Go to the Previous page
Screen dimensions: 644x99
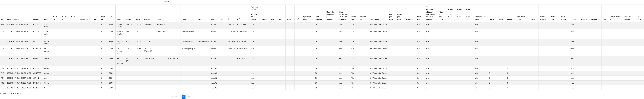click(174, 97)
